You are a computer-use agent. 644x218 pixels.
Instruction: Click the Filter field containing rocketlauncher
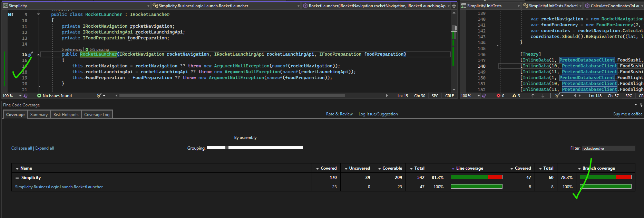(x=608, y=149)
